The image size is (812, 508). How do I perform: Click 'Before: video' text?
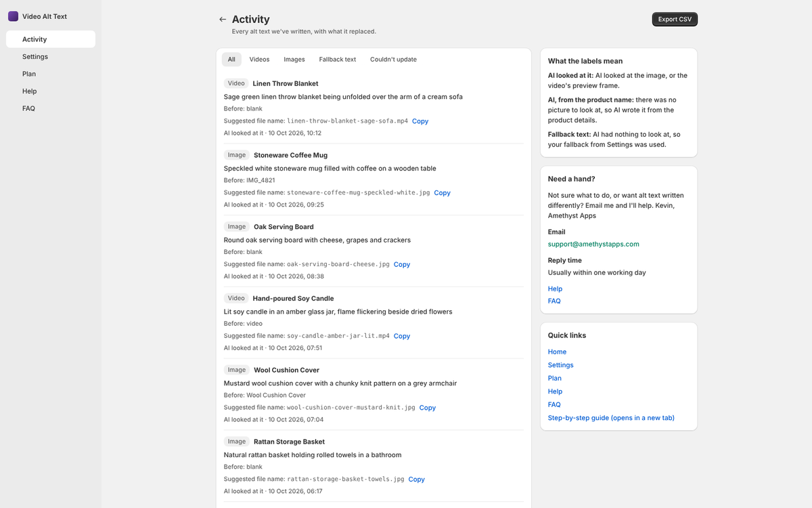pyautogui.click(x=244, y=324)
